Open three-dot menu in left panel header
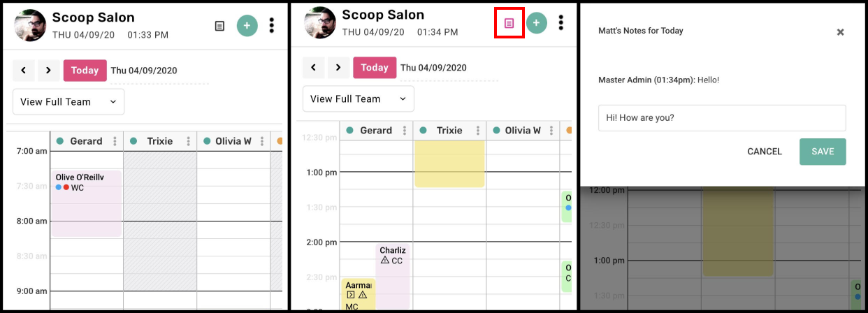This screenshot has width=868, height=313. tap(272, 26)
